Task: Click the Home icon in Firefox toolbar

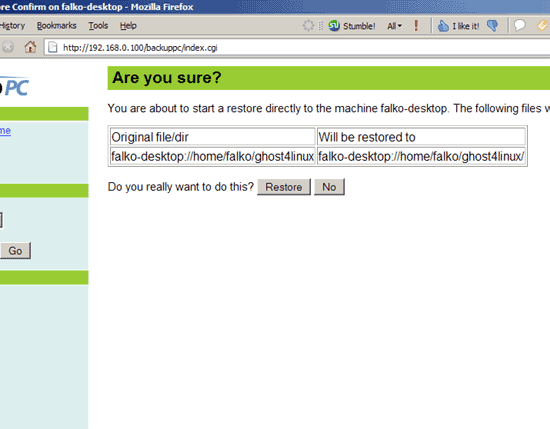Action: [x=30, y=47]
